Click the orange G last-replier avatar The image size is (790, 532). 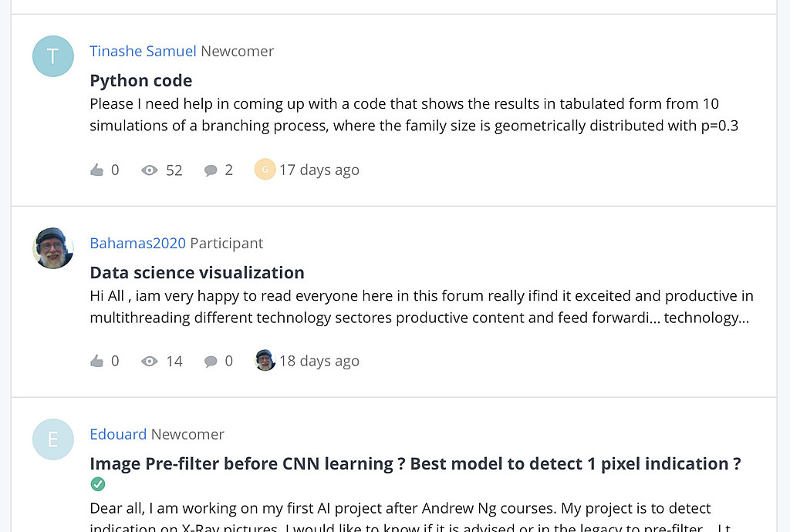click(265, 169)
